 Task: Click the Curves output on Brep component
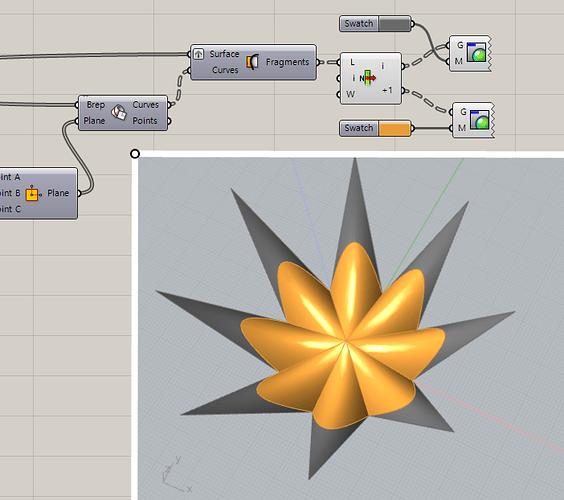click(x=145, y=104)
